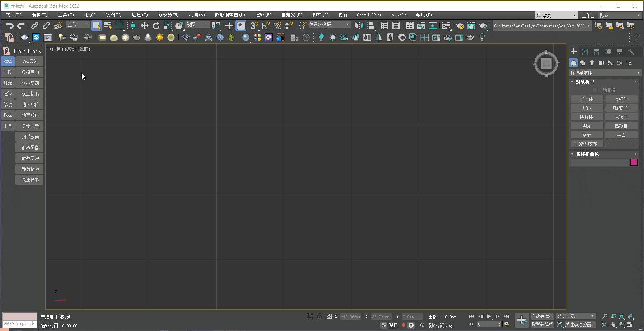Switch to the 材质 tab in Bore Dock
644x331 pixels.
click(x=8, y=72)
